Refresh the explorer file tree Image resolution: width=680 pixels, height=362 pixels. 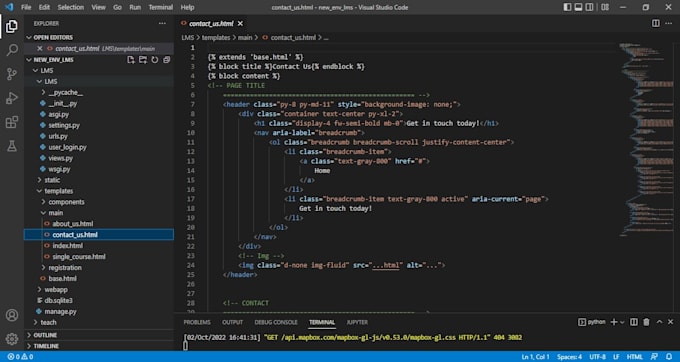tap(155, 60)
